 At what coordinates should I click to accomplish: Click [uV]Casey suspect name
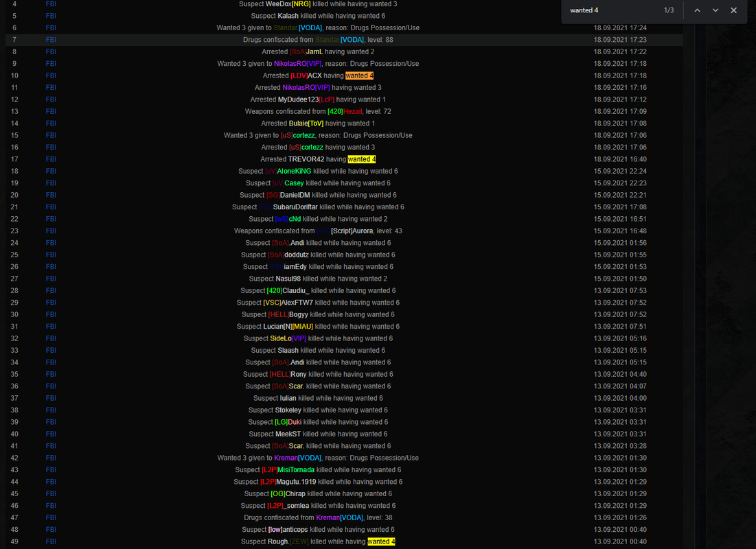[x=288, y=183]
